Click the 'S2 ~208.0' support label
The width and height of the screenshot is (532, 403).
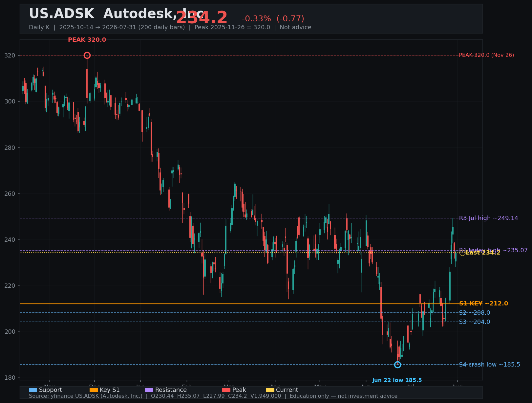pos(475,313)
